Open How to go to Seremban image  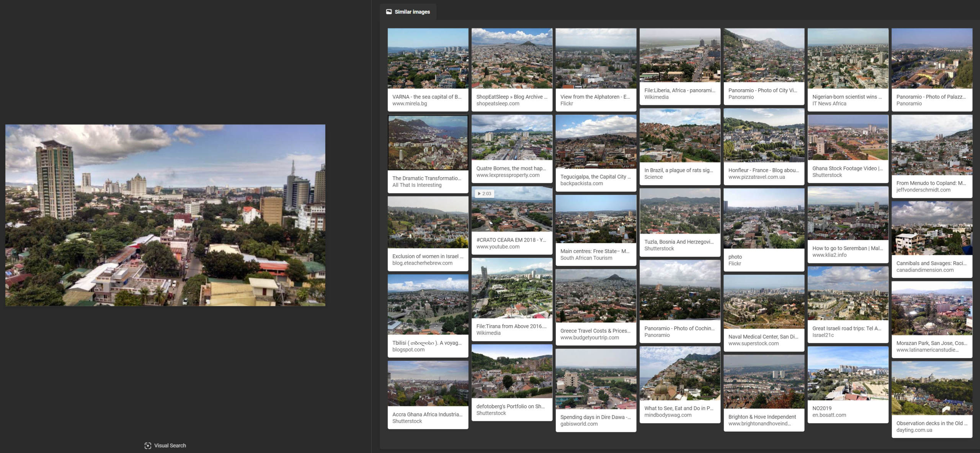click(x=848, y=213)
